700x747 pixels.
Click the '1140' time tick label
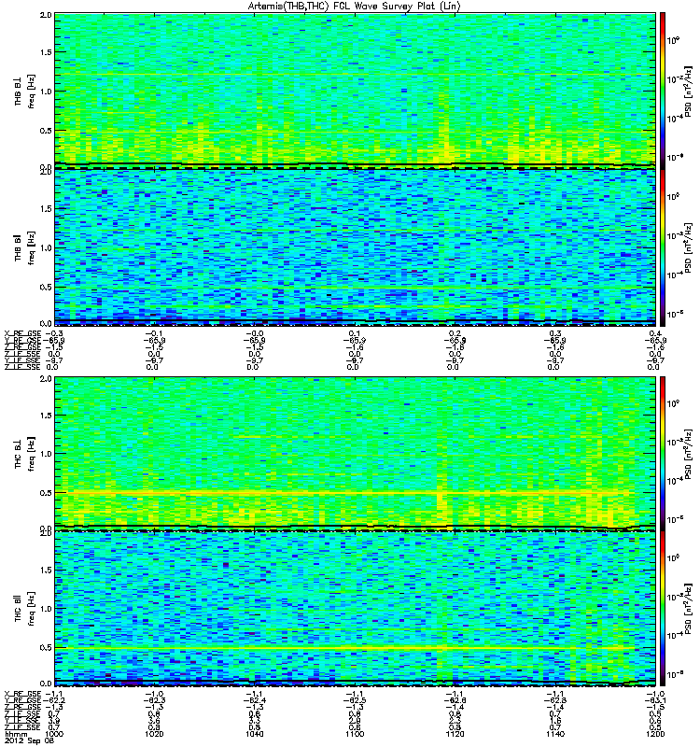coord(555,734)
